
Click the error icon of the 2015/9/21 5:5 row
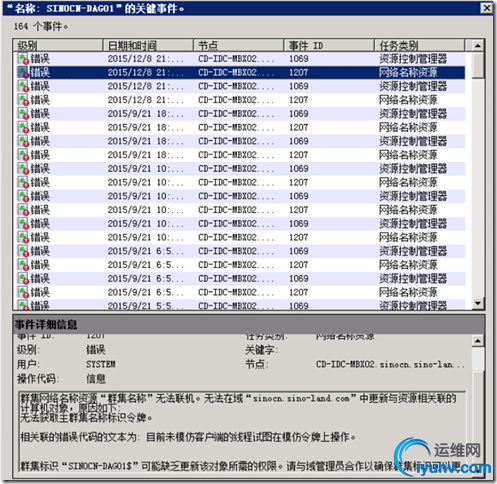click(x=23, y=305)
